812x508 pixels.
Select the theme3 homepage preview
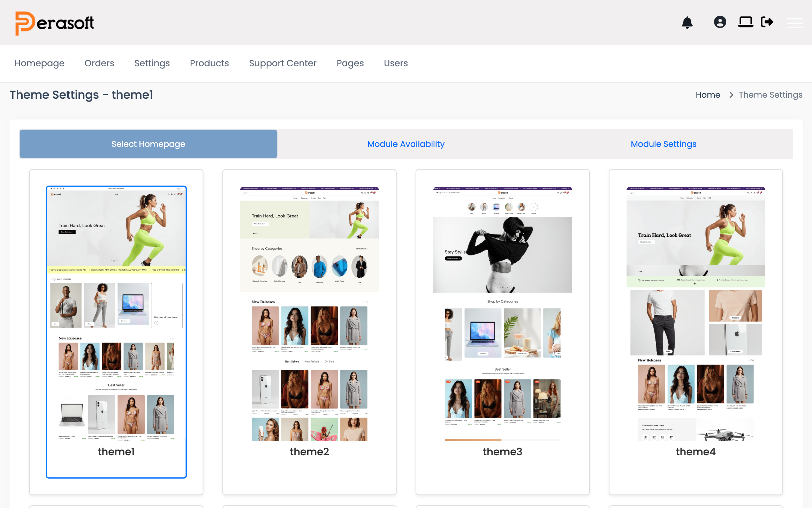pyautogui.click(x=502, y=314)
